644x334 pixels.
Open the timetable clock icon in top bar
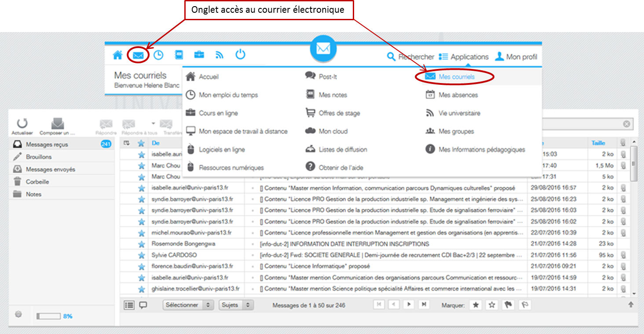[x=158, y=55]
